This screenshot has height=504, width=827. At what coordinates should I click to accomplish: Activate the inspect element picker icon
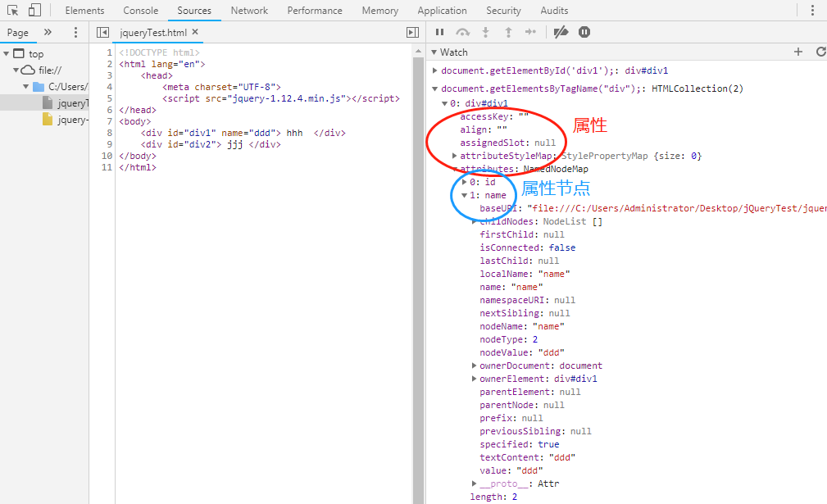pyautogui.click(x=12, y=10)
